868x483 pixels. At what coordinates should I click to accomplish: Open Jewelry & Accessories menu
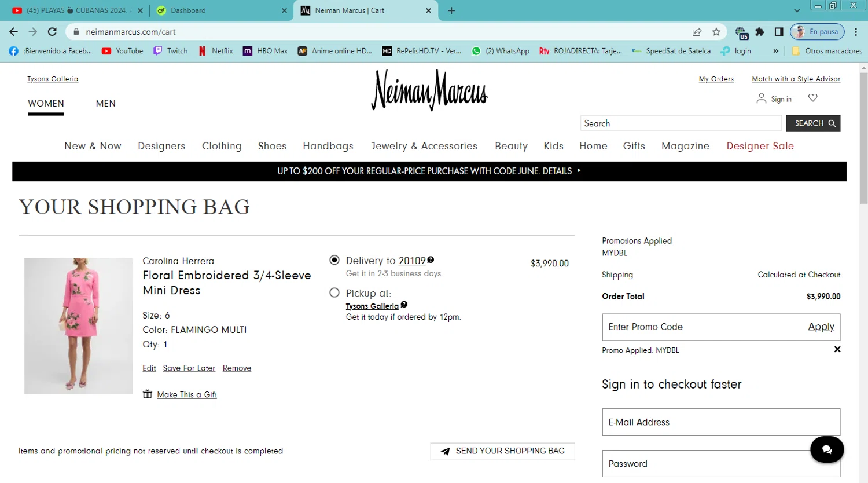pyautogui.click(x=424, y=146)
